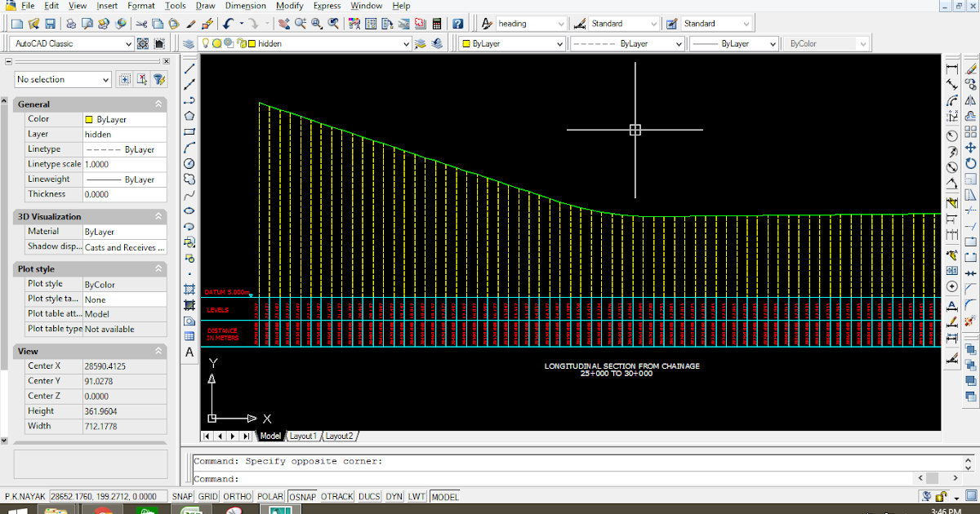
Task: Open Workspace Settings gear icon
Action: (x=143, y=44)
